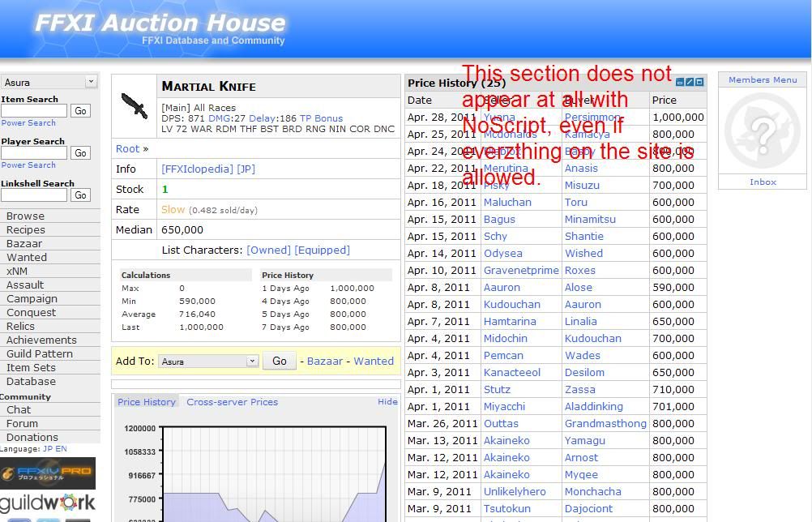Click the FFXI Auction House logo
Image resolution: width=812 pixels, height=522 pixels.
click(160, 24)
